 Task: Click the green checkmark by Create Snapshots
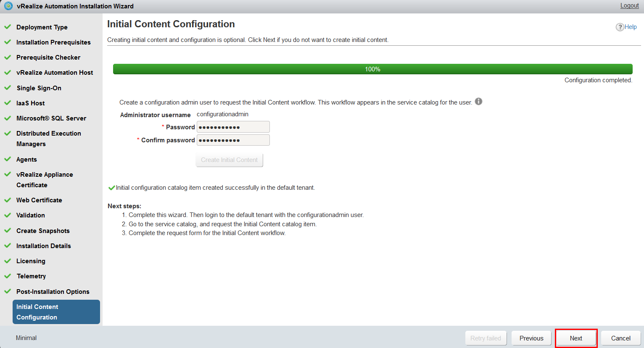[8, 230]
